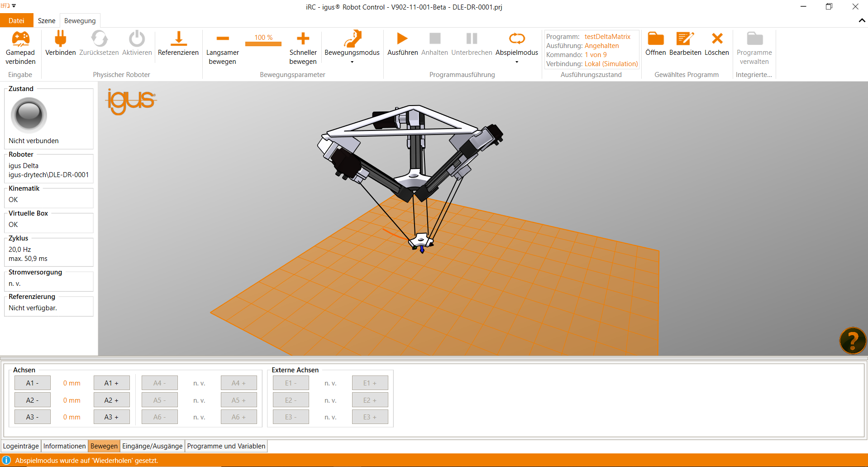868x467 pixels.
Task: Delete program with Löschen icon
Action: point(717,39)
